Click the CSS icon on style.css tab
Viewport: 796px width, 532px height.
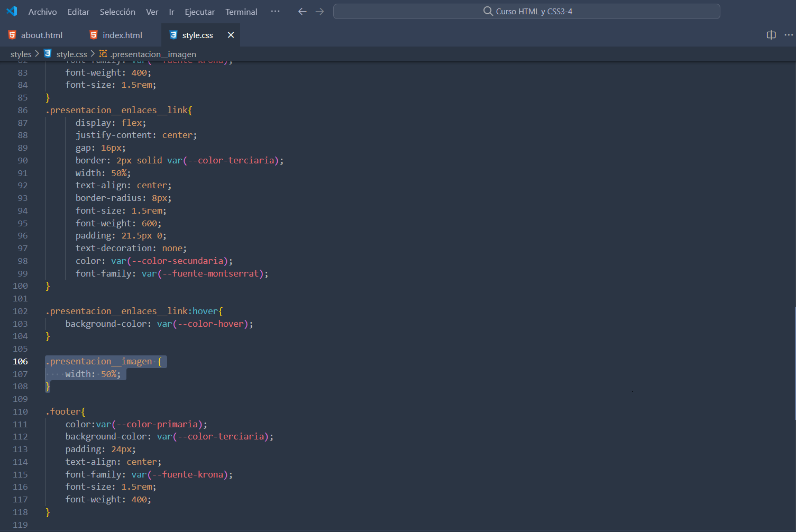click(x=173, y=35)
